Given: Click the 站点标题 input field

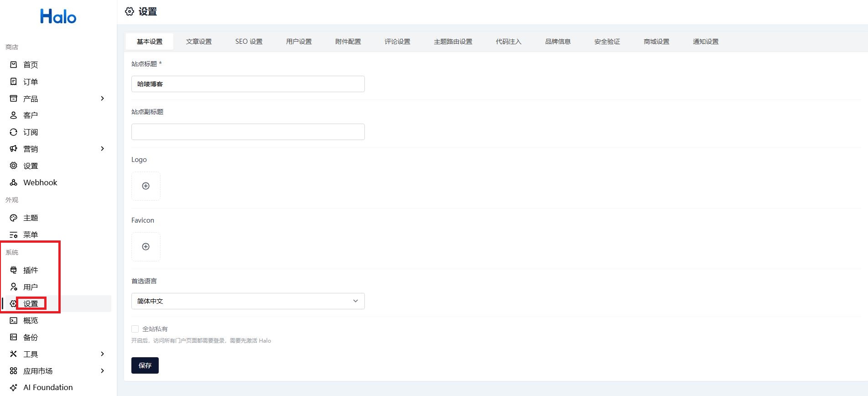Looking at the screenshot, I should 248,84.
